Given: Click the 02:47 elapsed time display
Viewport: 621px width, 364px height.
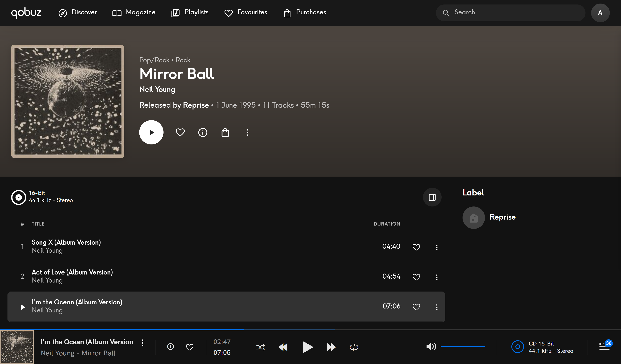Looking at the screenshot, I should (x=222, y=342).
